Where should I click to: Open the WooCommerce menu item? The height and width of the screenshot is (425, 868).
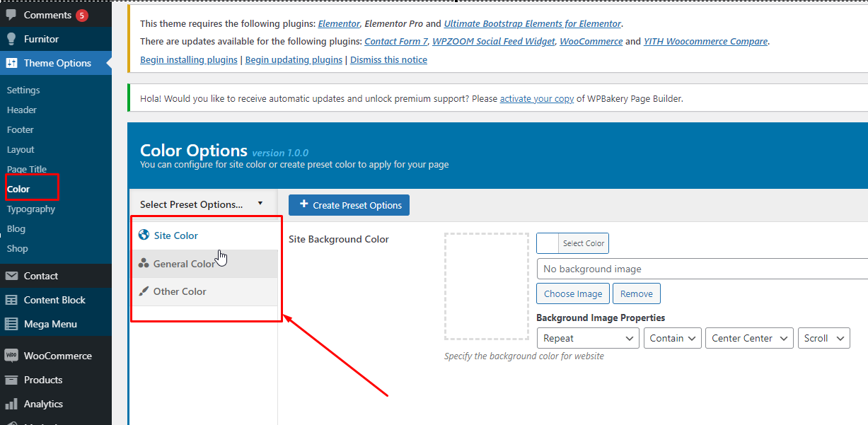coord(56,356)
